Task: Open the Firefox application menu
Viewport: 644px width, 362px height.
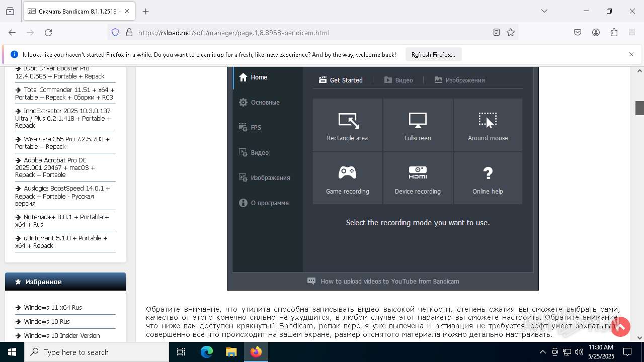Action: (x=632, y=32)
